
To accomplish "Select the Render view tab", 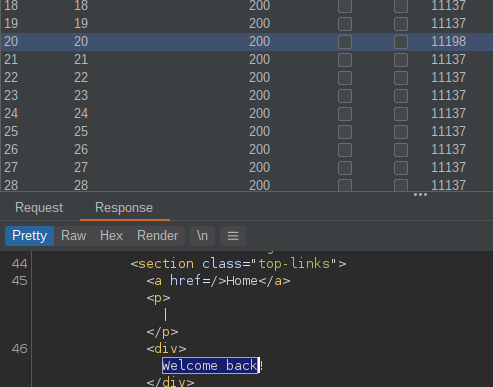I will click(x=158, y=236).
